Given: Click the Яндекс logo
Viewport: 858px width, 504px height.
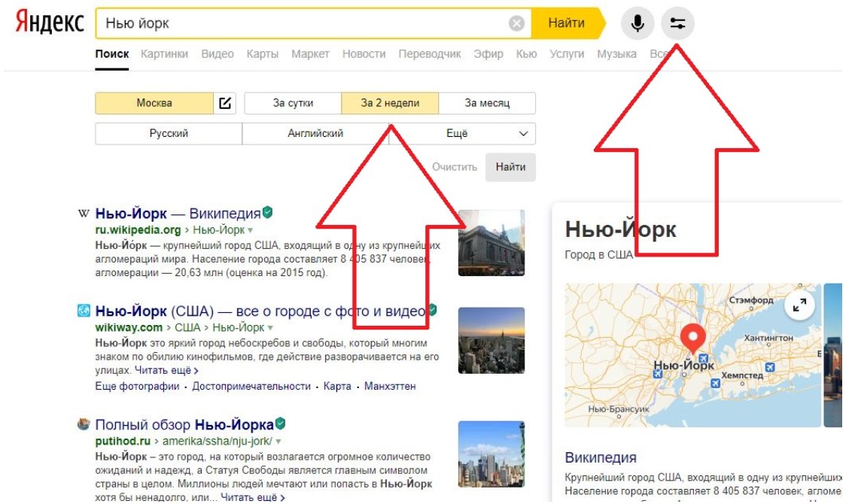Looking at the screenshot, I should point(50,23).
